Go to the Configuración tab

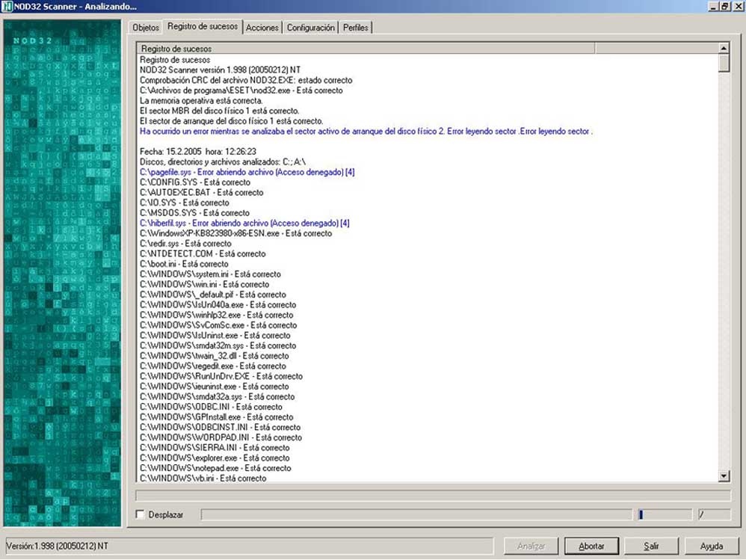311,28
